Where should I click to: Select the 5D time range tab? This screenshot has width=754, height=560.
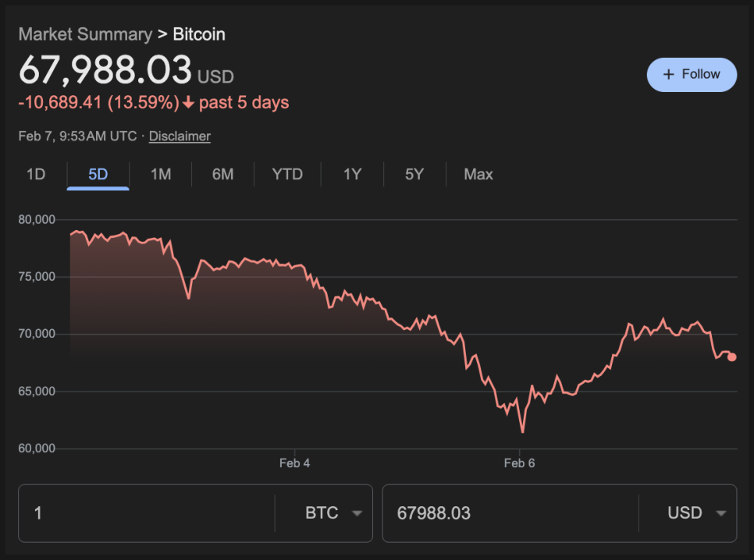tap(98, 175)
